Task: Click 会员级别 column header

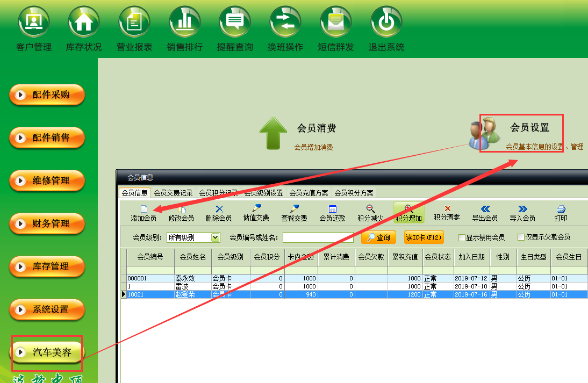Action: point(231,257)
